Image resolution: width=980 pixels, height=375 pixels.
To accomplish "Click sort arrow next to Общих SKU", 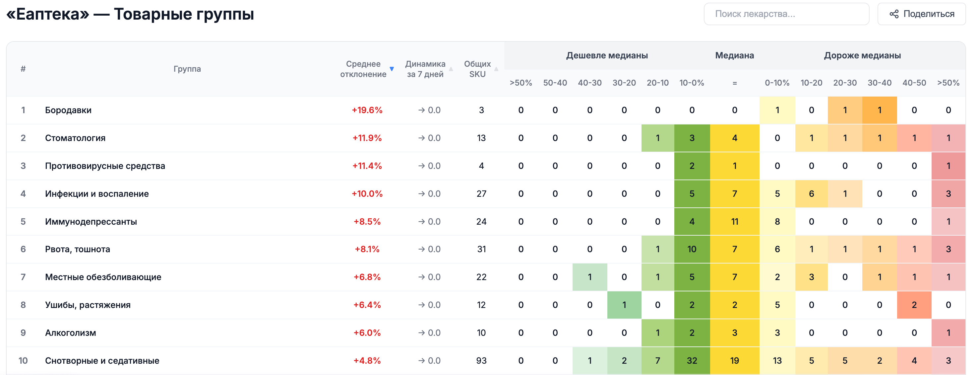I will [x=496, y=69].
